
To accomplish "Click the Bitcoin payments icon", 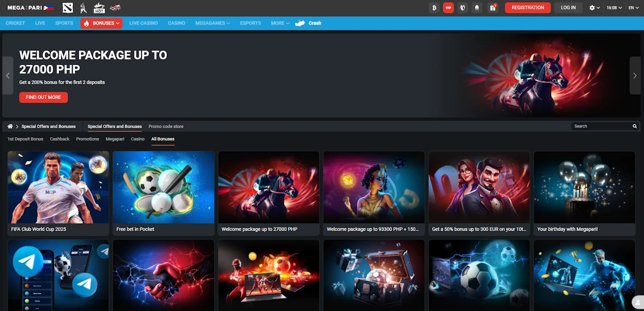I will (x=434, y=8).
